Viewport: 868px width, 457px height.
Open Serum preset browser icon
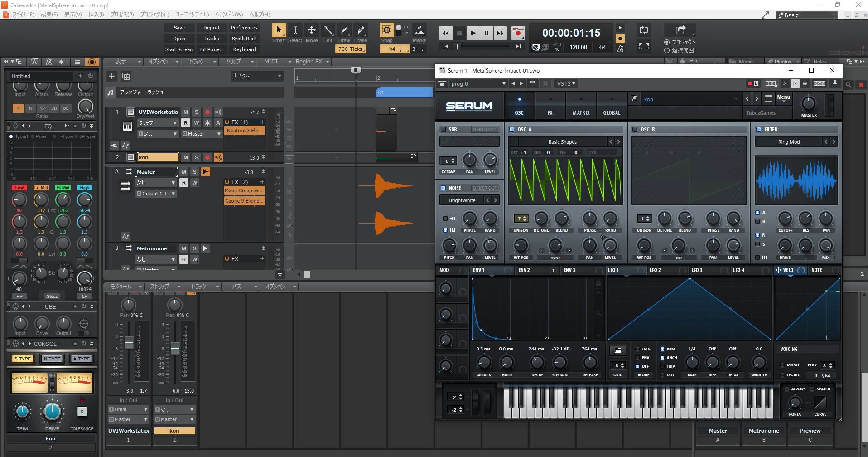tap(768, 99)
